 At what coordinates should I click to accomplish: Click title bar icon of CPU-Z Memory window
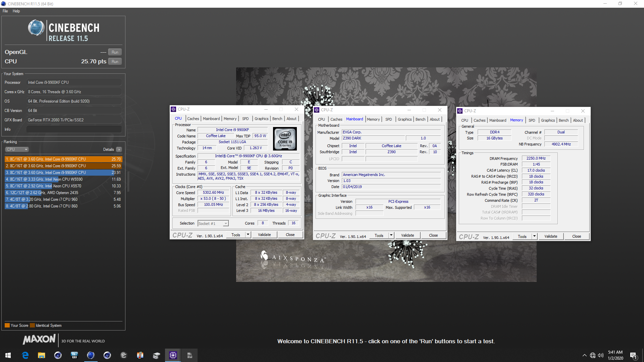tap(460, 111)
